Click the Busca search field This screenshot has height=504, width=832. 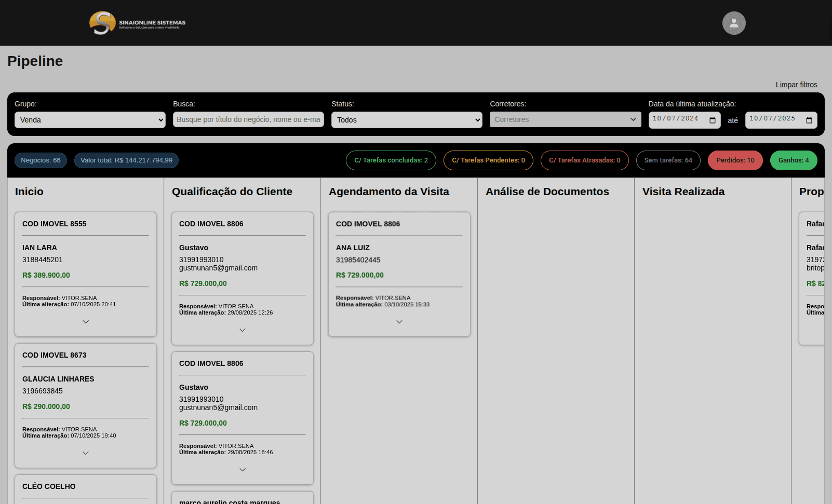248,119
